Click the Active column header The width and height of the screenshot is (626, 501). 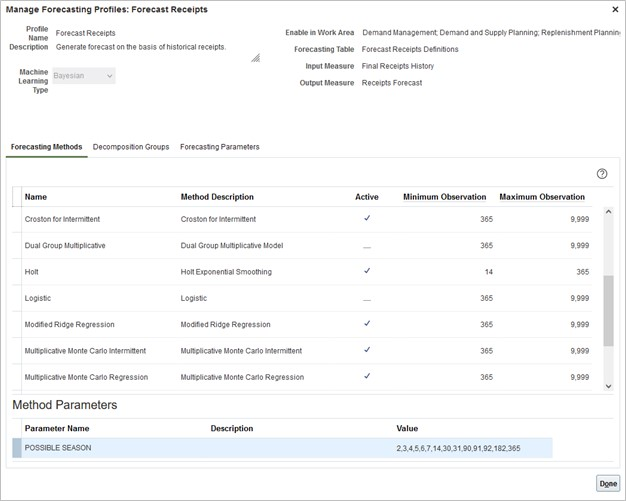[367, 197]
